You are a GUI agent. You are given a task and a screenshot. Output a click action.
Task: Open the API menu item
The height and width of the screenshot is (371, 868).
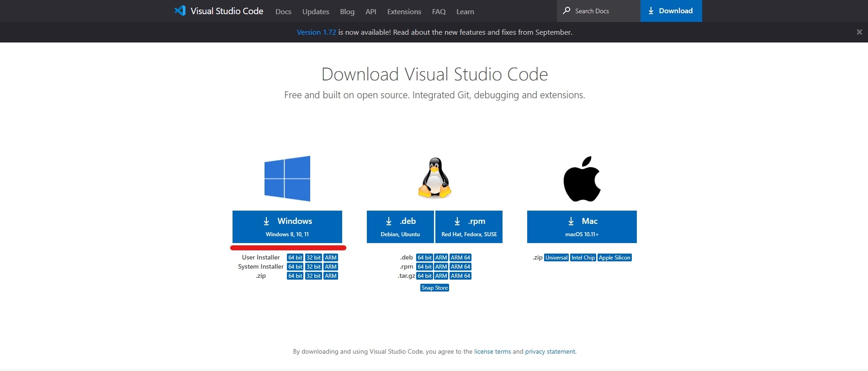(371, 11)
